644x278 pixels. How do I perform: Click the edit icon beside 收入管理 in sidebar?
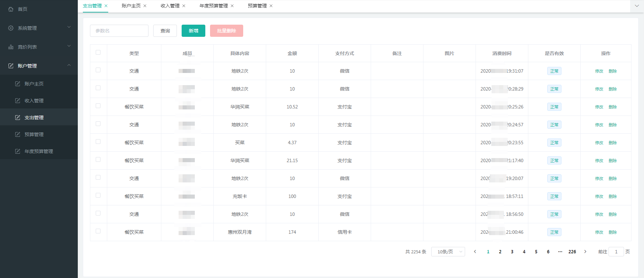pos(18,101)
